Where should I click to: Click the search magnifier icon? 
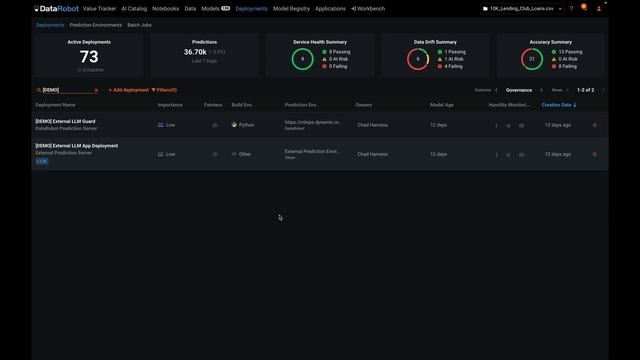(x=39, y=90)
